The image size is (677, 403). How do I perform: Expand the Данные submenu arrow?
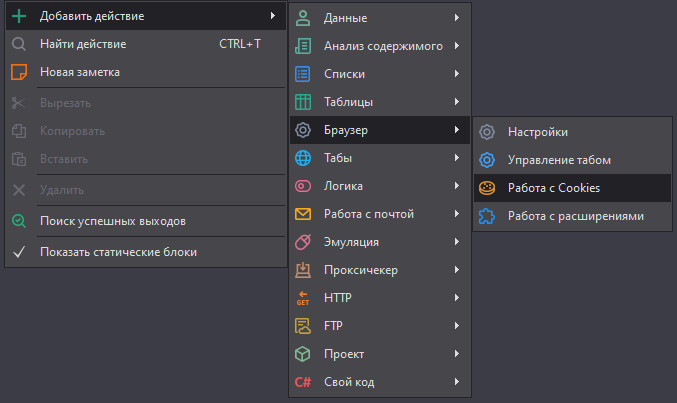point(456,18)
